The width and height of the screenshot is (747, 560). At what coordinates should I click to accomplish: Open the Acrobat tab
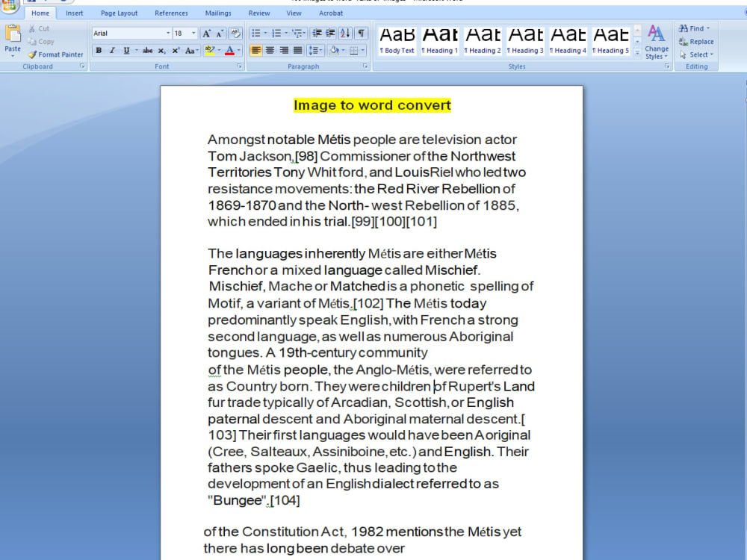click(x=331, y=13)
